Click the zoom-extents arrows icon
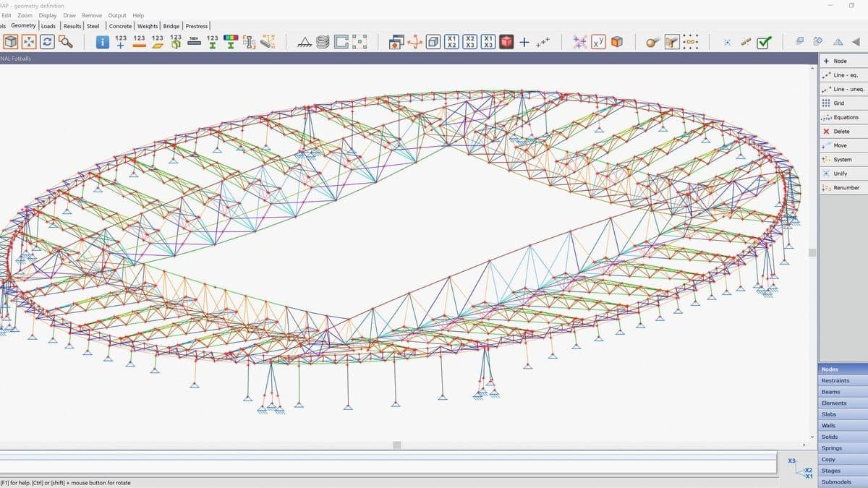The width and height of the screenshot is (868, 488). [29, 42]
